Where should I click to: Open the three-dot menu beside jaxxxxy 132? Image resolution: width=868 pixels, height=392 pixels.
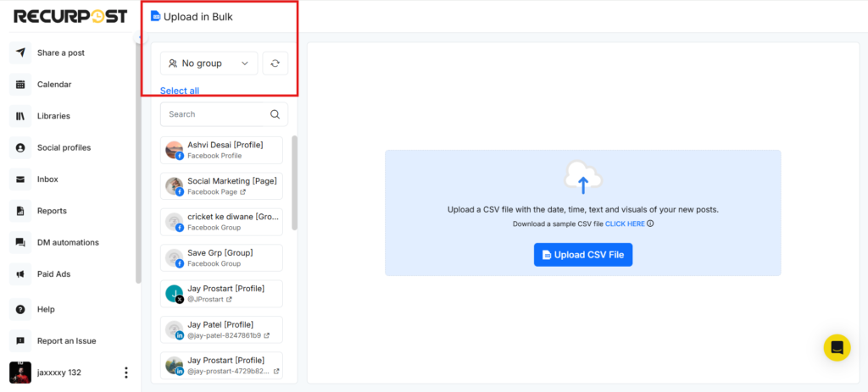click(x=126, y=373)
